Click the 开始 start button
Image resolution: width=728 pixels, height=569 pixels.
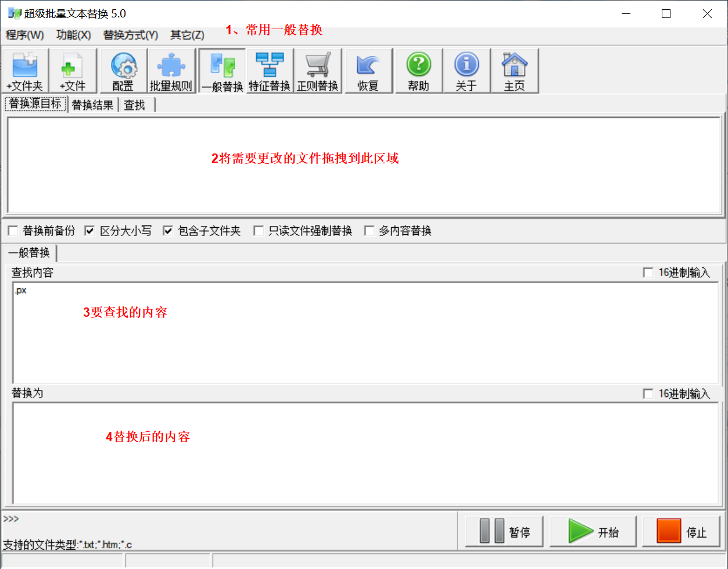593,532
